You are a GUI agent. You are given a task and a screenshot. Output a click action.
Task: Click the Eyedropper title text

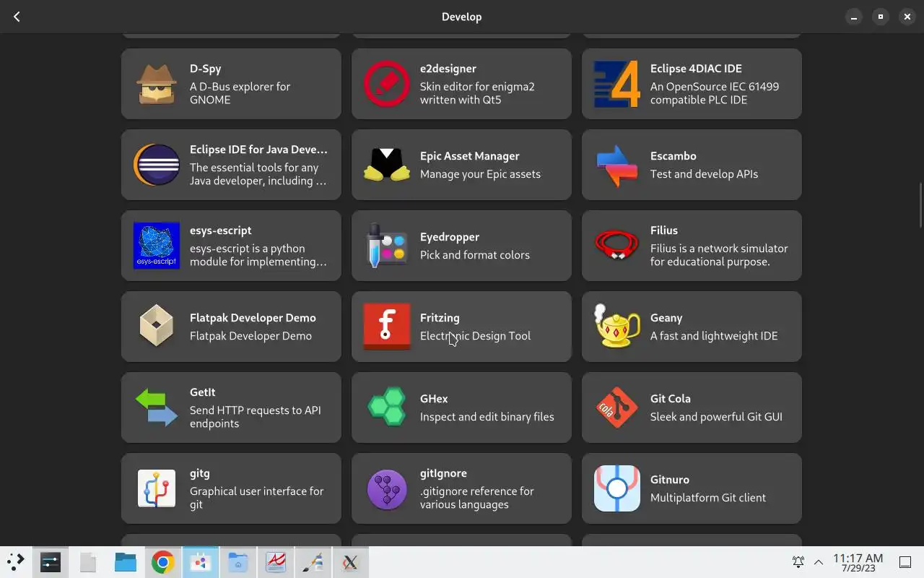450,237
